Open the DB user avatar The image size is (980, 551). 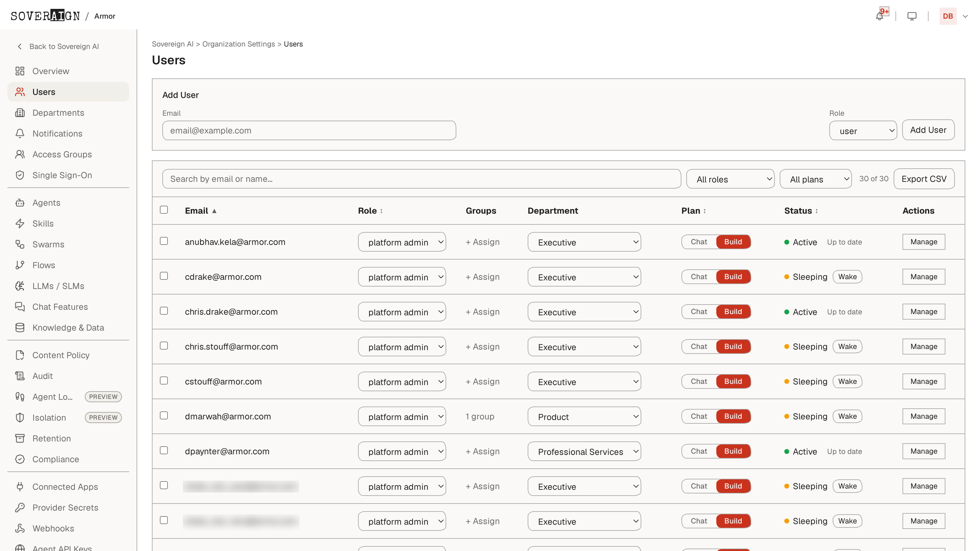(948, 16)
